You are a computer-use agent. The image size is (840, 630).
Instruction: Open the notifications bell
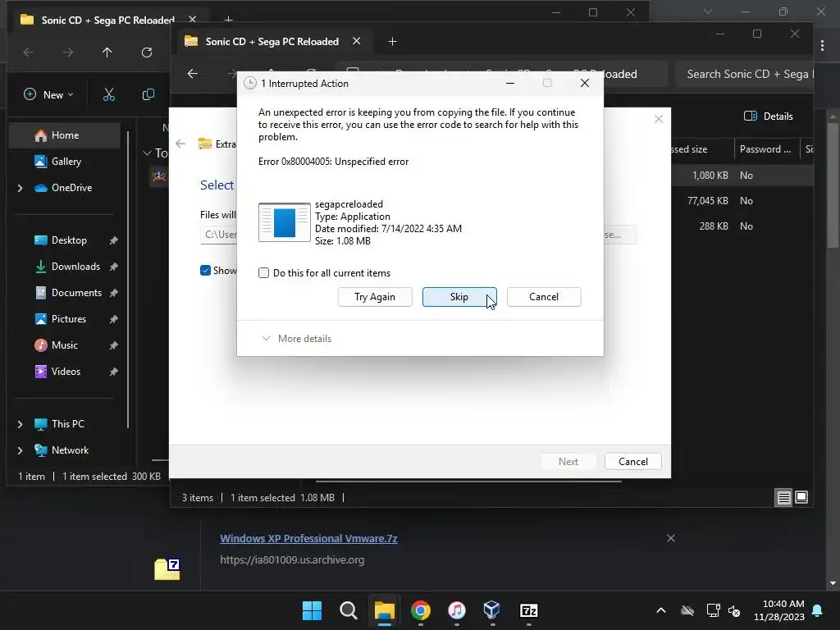pos(818,610)
